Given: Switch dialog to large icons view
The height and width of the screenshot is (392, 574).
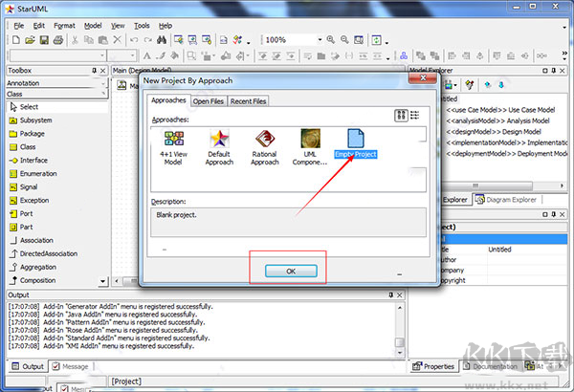Looking at the screenshot, I should [x=402, y=116].
